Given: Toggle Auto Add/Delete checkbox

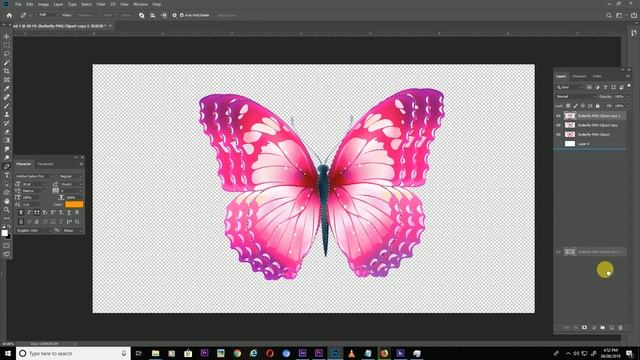Looking at the screenshot, I should tap(182, 15).
